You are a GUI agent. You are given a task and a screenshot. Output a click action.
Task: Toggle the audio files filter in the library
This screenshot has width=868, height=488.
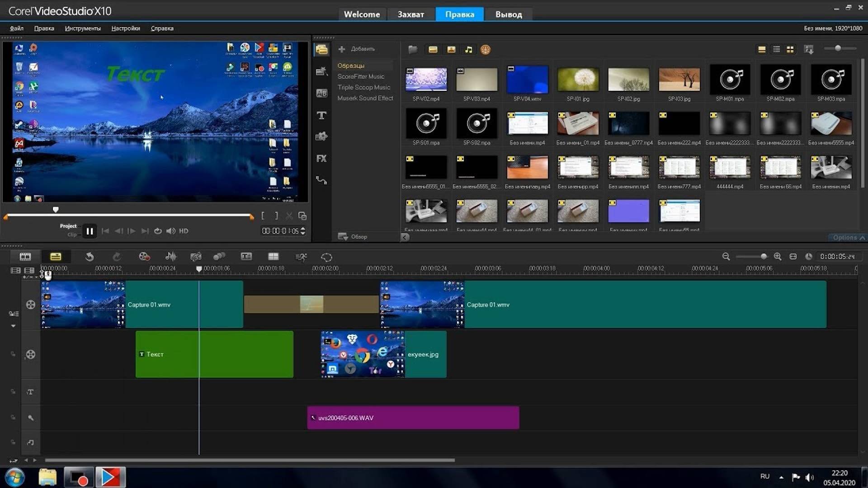(x=469, y=49)
